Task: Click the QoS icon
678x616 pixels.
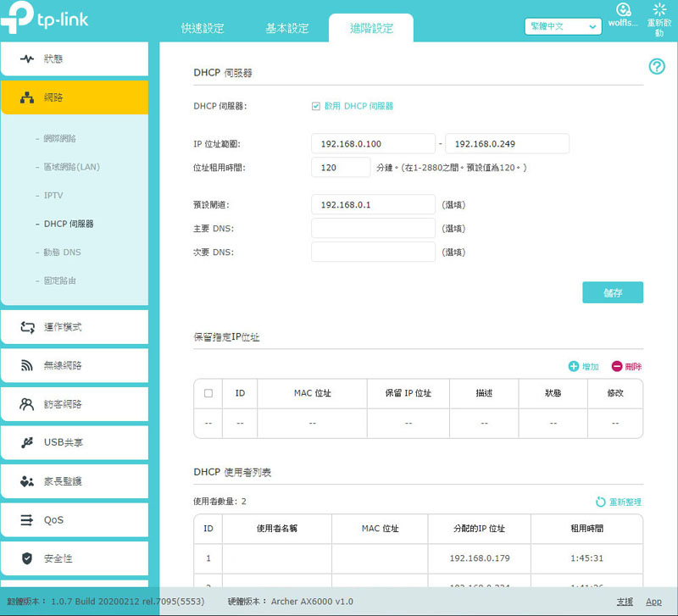Action: click(27, 519)
